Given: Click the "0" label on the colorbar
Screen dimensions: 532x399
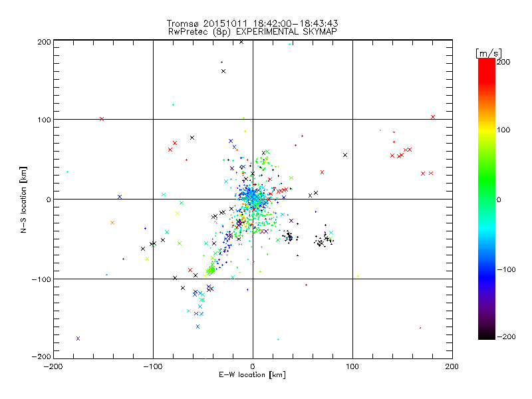Looking at the screenshot, I should click(499, 199).
